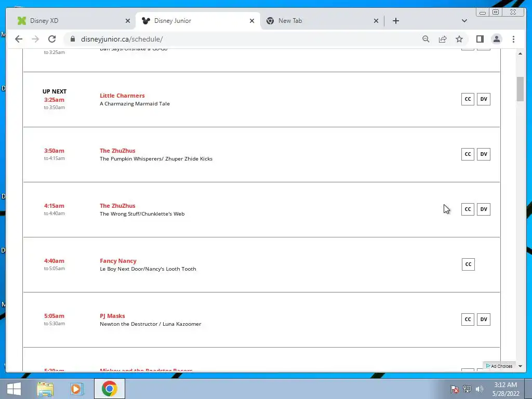The image size is (532, 399).
Task: Close the New Tab tab
Action: tap(376, 21)
